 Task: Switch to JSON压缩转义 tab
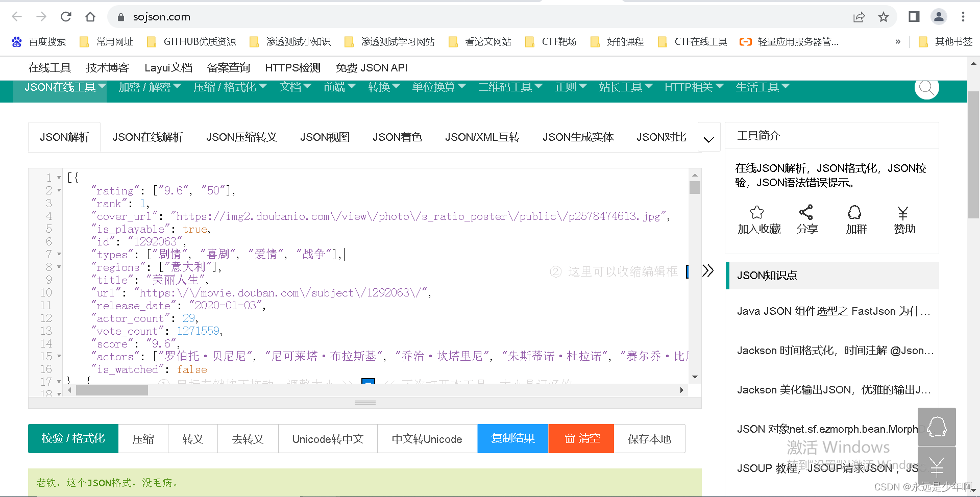[x=241, y=137]
